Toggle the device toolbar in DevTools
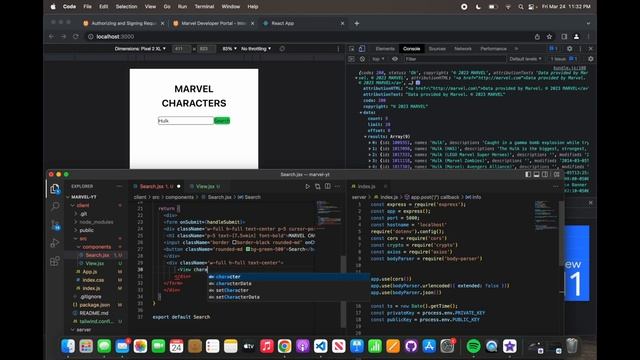 [x=362, y=49]
